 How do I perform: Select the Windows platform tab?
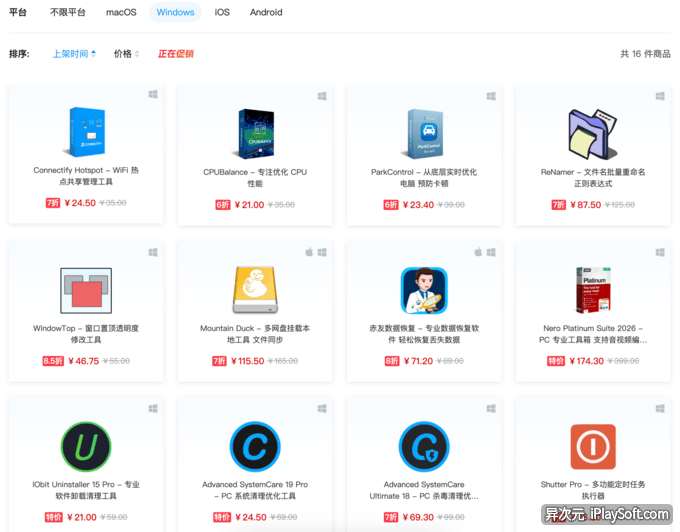pos(175,13)
